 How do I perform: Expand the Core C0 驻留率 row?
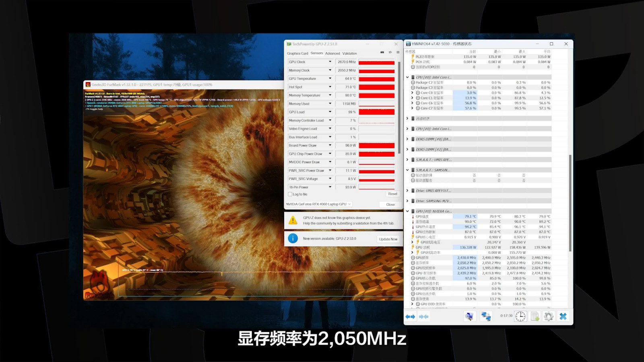click(412, 93)
